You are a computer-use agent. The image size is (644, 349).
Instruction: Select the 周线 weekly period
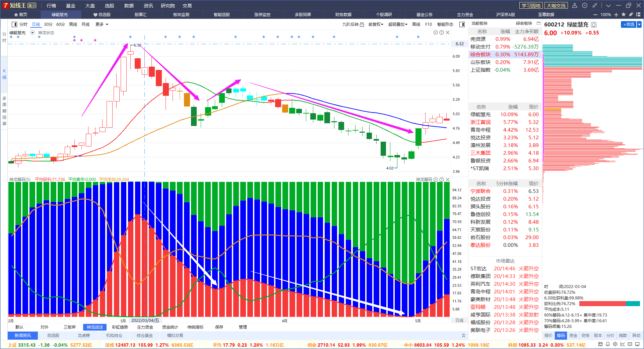click(73, 24)
